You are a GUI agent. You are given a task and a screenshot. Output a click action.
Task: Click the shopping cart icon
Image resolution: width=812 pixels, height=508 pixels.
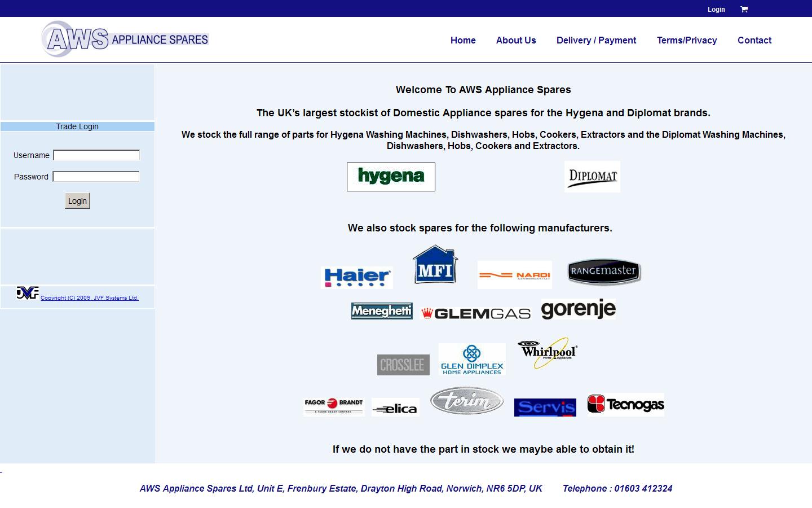[744, 8]
